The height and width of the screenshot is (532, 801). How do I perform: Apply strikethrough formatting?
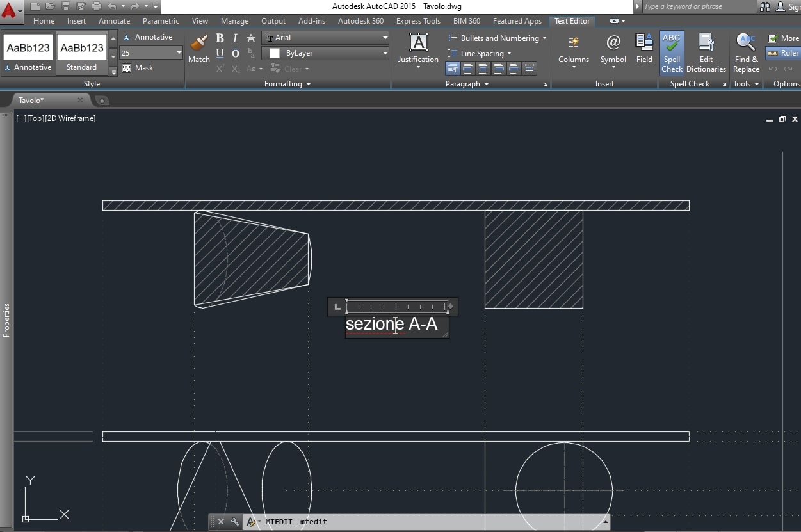tap(251, 38)
